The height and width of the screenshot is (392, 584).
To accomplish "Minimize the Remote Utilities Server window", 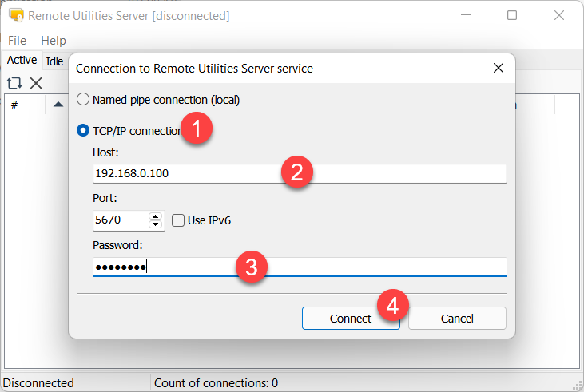I will [x=467, y=16].
